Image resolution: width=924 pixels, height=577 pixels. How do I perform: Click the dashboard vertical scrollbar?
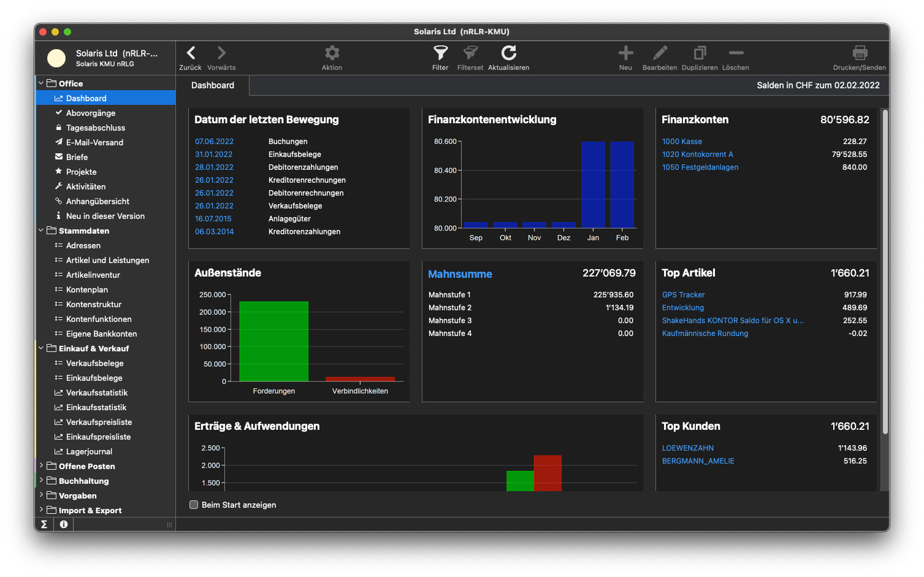[885, 270]
